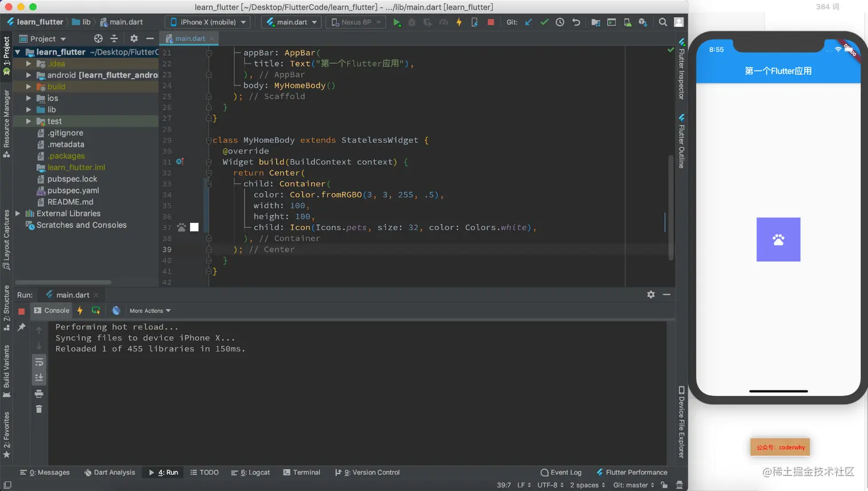The image size is (868, 491).
Task: Click the Clear All trash icon in console
Action: pyautogui.click(x=39, y=409)
